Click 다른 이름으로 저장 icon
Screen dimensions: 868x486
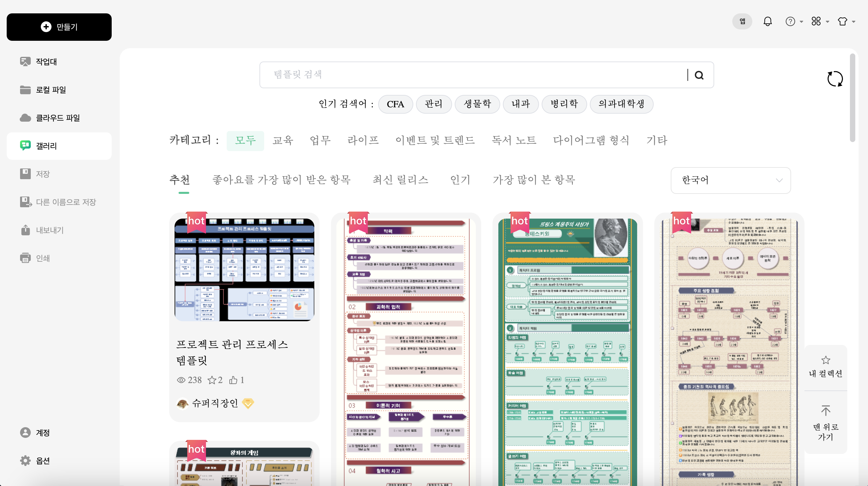point(26,202)
